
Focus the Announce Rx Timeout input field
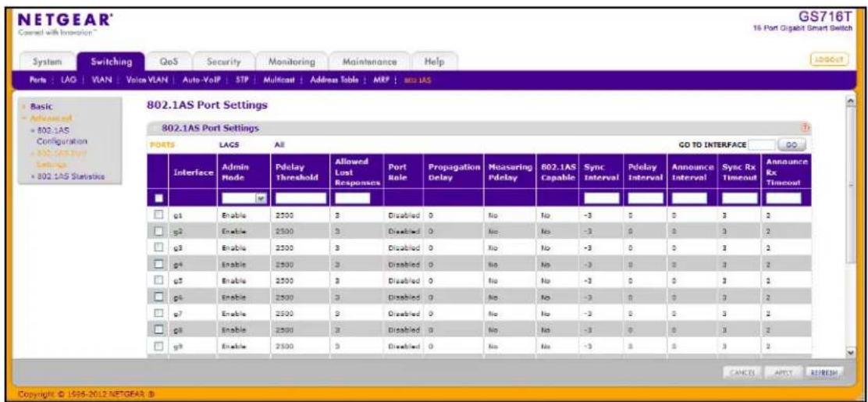783,197
